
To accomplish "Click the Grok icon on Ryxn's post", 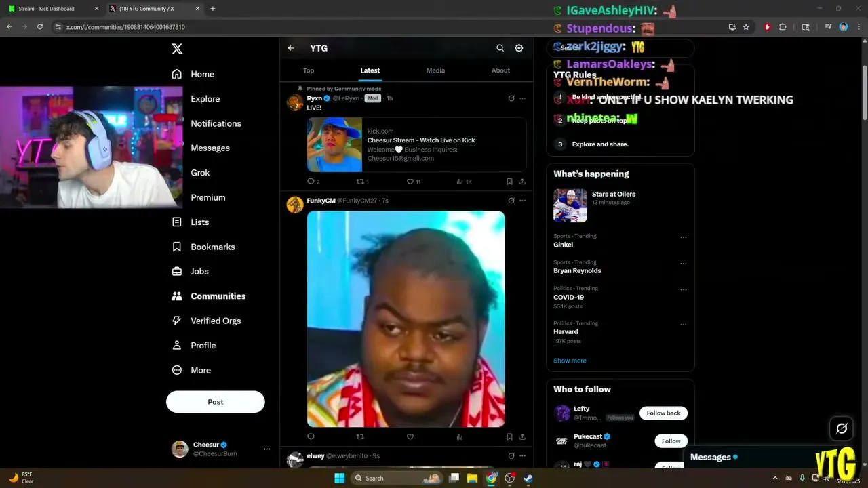I will (511, 98).
